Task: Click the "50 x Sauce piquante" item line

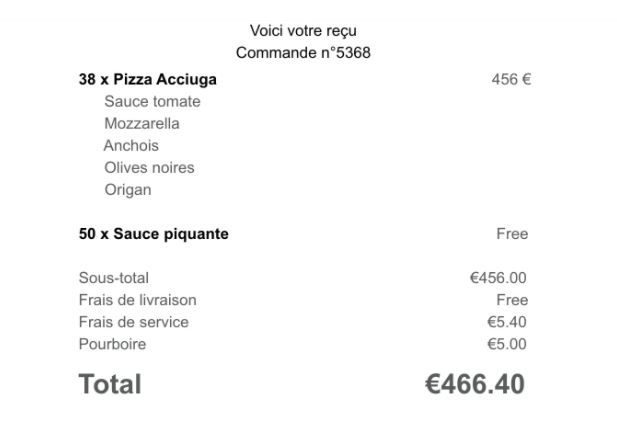Action: [153, 234]
